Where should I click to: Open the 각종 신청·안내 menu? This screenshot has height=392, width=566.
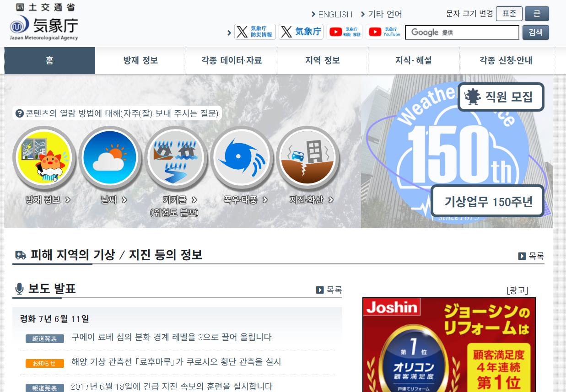[506, 60]
